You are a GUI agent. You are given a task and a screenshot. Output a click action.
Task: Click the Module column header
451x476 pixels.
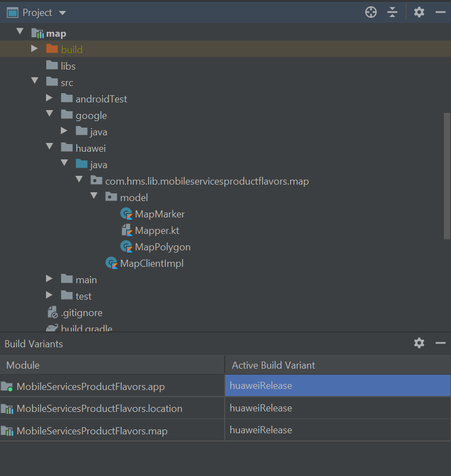[112, 365]
